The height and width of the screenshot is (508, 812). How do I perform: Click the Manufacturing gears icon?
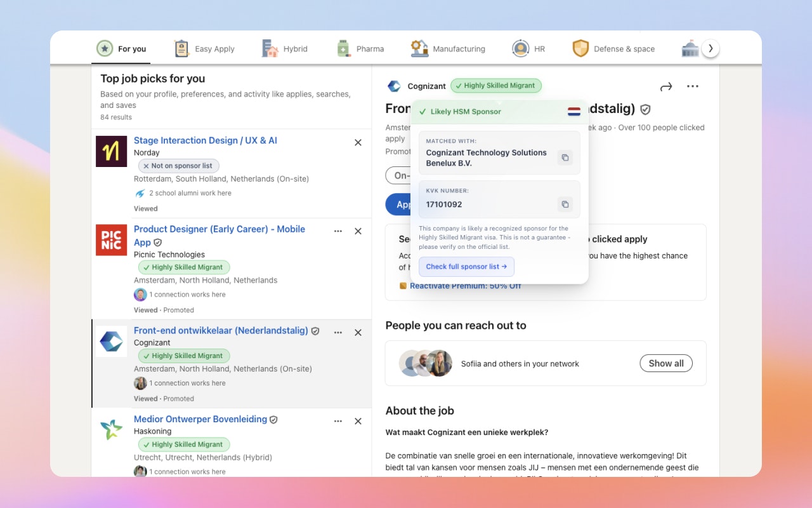[x=419, y=48]
